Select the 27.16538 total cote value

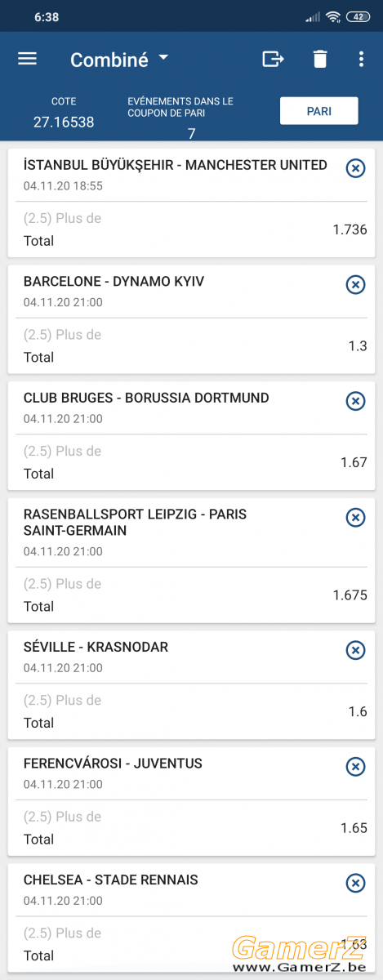tap(64, 122)
